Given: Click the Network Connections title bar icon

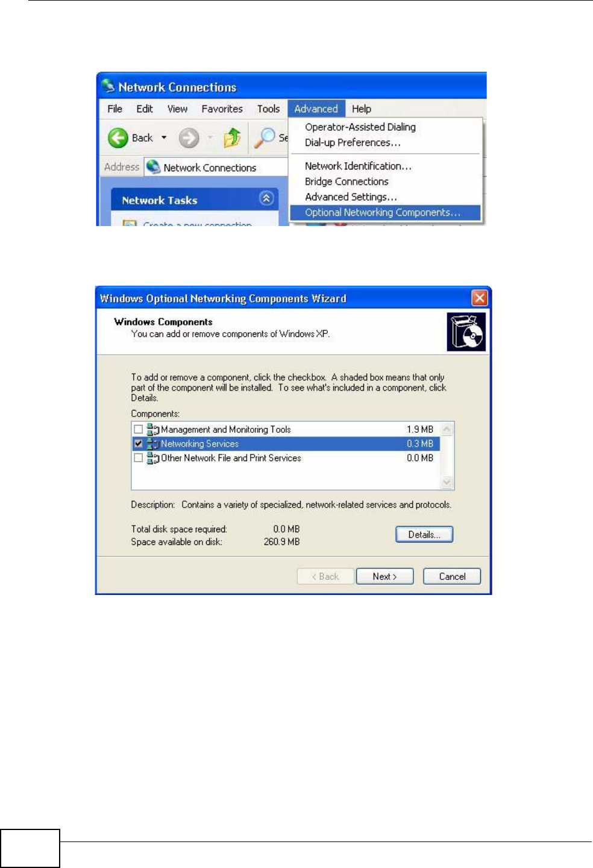Looking at the screenshot, I should coord(108,86).
